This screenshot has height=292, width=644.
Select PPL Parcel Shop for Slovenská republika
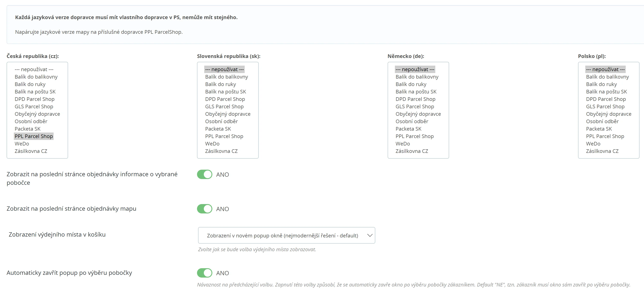[x=224, y=136]
